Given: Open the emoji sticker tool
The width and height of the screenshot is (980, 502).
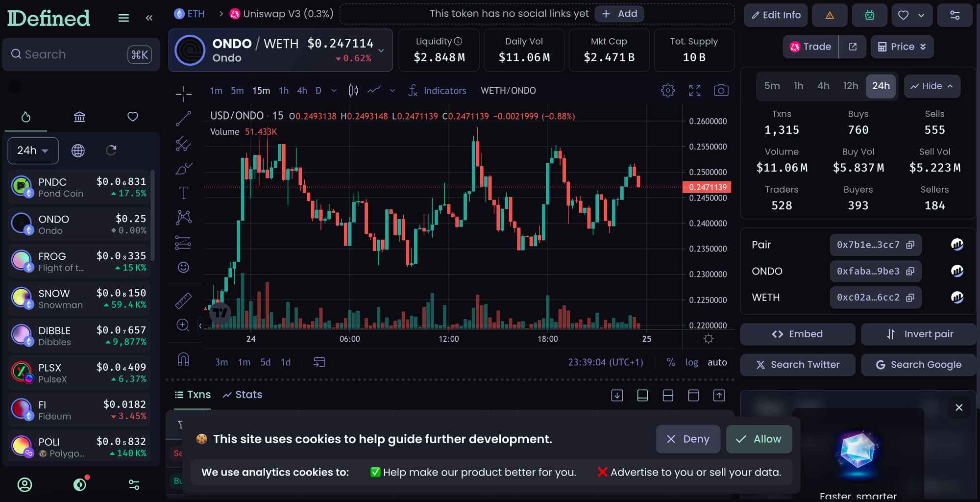Looking at the screenshot, I should coord(184,267).
